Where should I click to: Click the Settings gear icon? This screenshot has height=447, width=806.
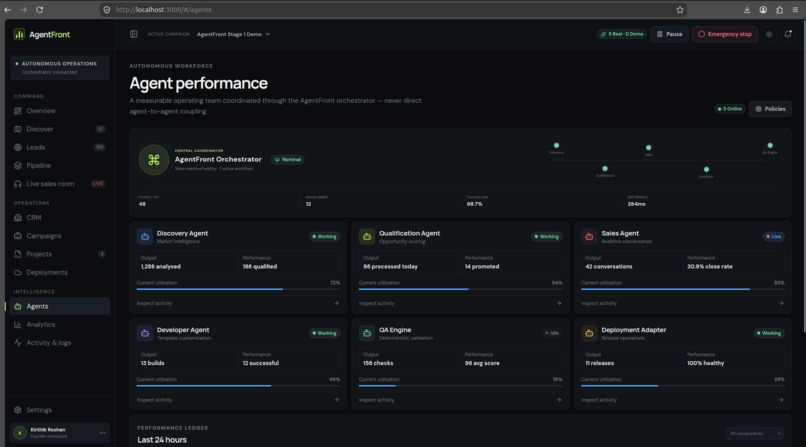click(x=18, y=410)
